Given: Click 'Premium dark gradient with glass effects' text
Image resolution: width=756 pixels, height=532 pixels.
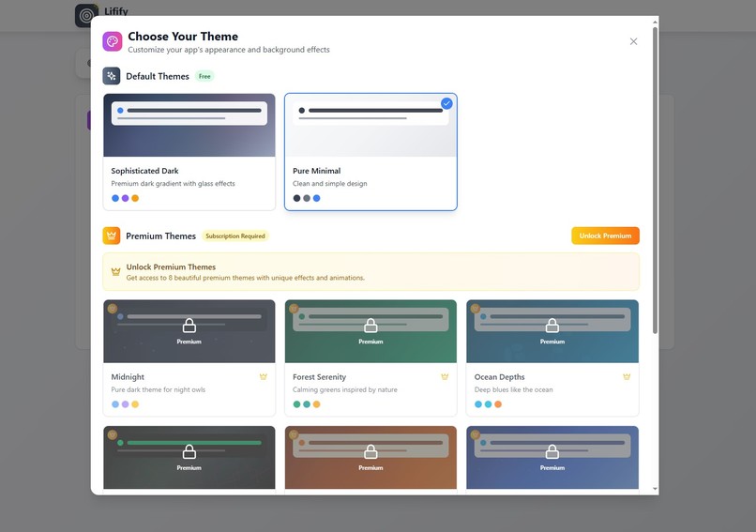Looking at the screenshot, I should point(174,184).
